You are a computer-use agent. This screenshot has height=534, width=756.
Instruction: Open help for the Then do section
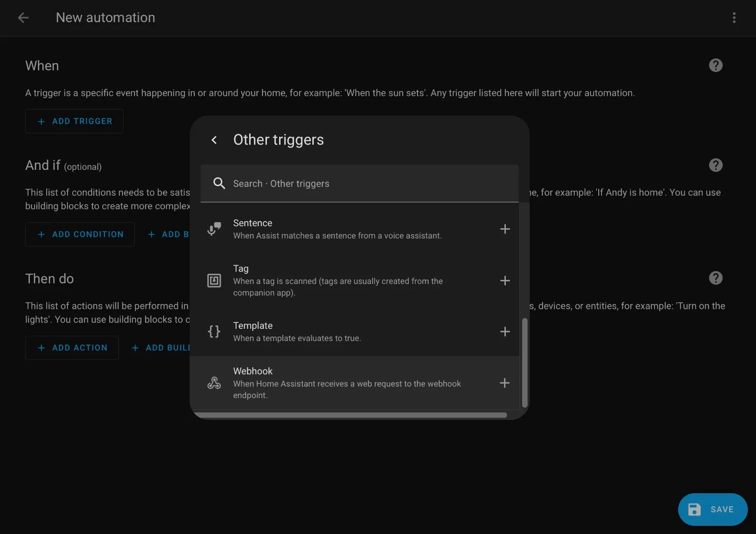(x=716, y=278)
